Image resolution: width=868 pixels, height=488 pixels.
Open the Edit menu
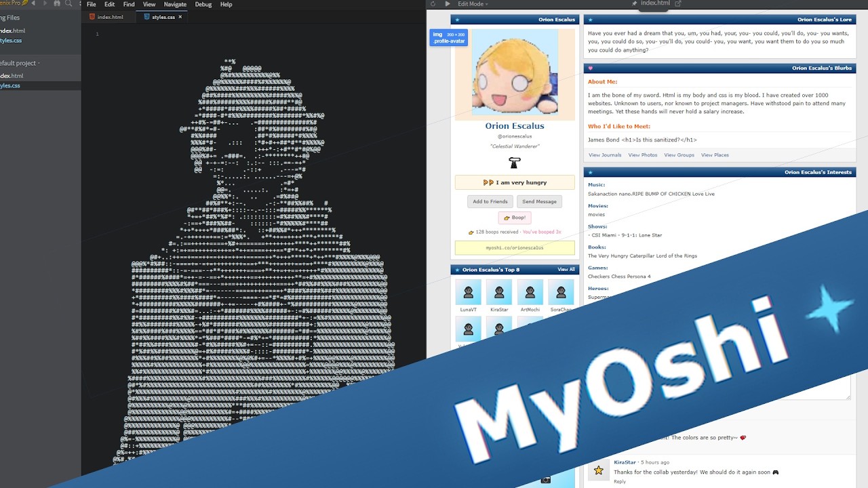coord(109,4)
